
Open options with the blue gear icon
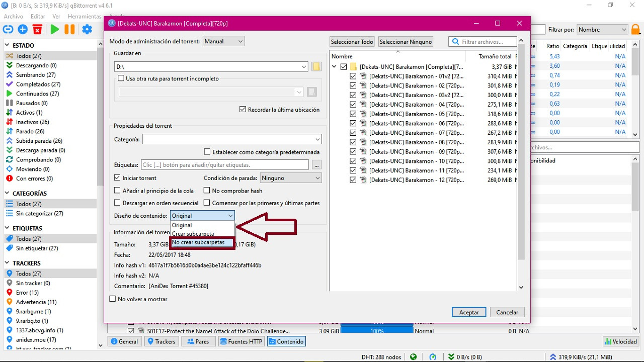tap(87, 30)
